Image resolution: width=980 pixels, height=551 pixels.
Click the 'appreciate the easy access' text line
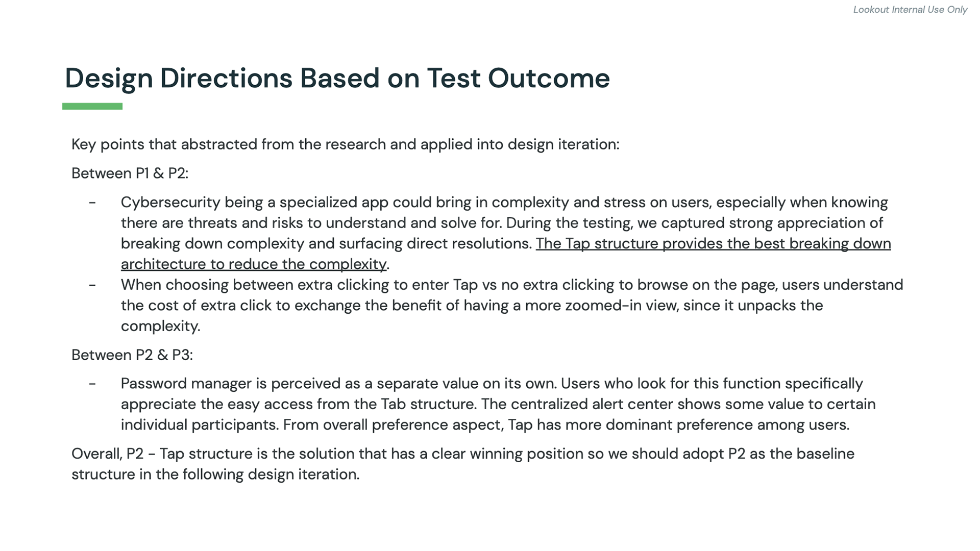point(498,404)
